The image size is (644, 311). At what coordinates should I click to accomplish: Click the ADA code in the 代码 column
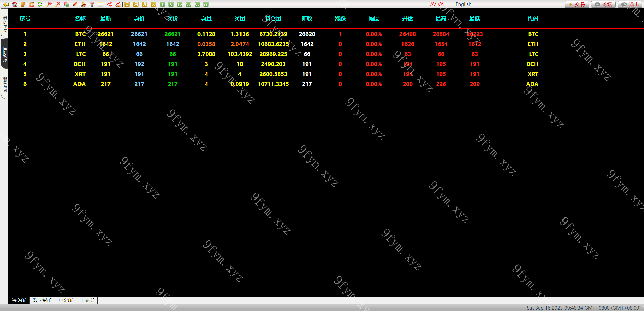532,84
